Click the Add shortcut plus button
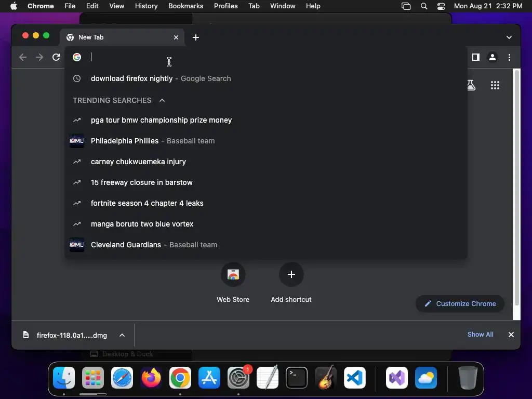This screenshot has height=399, width=532. [x=291, y=274]
